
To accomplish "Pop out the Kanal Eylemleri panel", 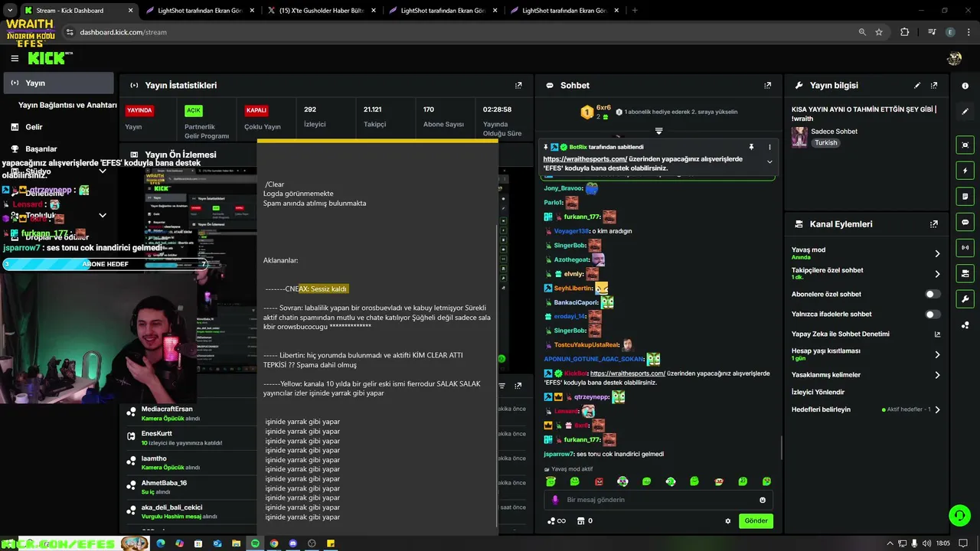I will tap(934, 224).
